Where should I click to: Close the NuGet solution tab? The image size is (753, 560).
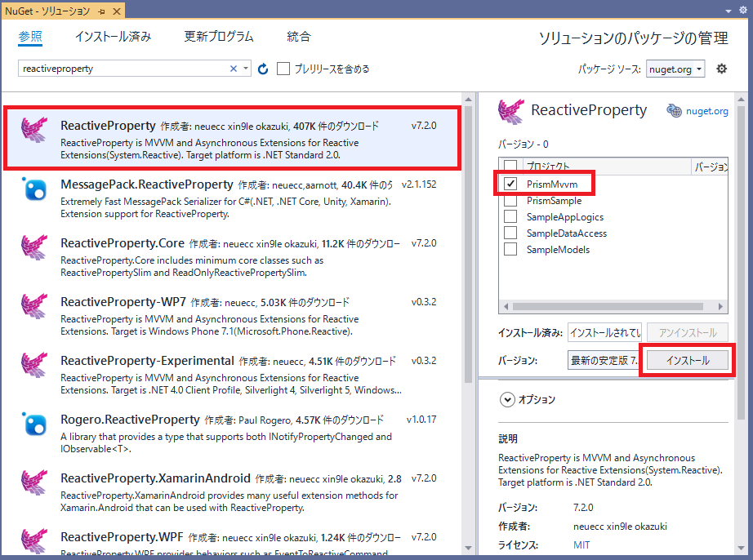[117, 11]
